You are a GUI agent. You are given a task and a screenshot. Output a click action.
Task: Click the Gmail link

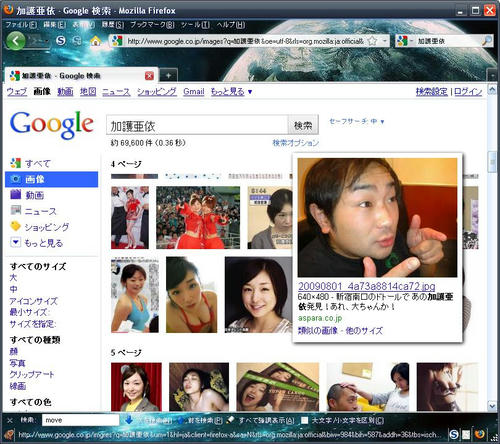(x=194, y=91)
